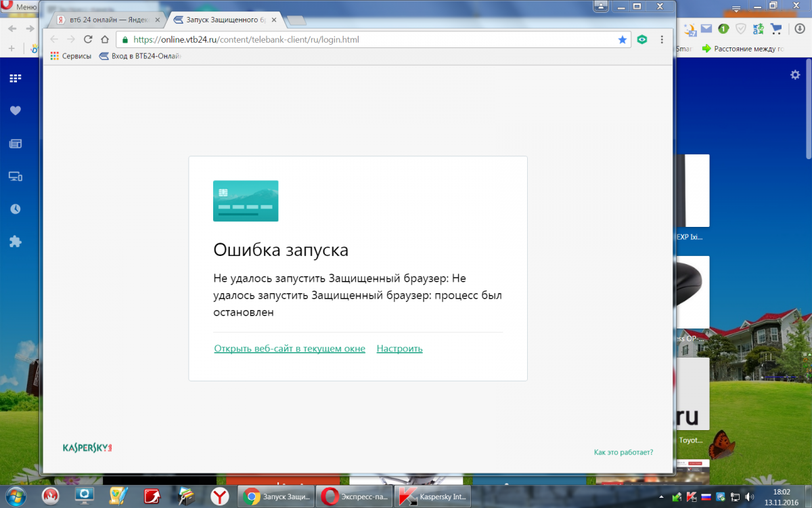The width and height of the screenshot is (812, 508).
Task: Open the red flame icon on taskbar
Action: (x=50, y=496)
